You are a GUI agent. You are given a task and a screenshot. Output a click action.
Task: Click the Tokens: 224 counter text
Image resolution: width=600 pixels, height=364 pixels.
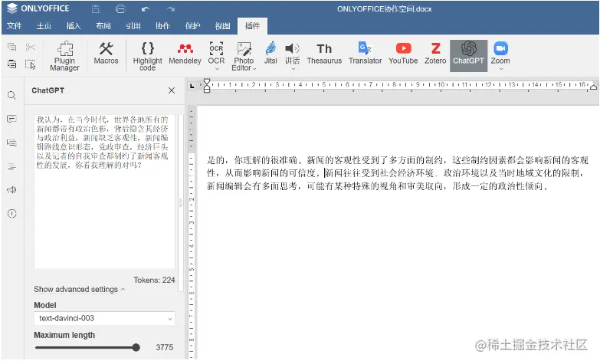(154, 280)
